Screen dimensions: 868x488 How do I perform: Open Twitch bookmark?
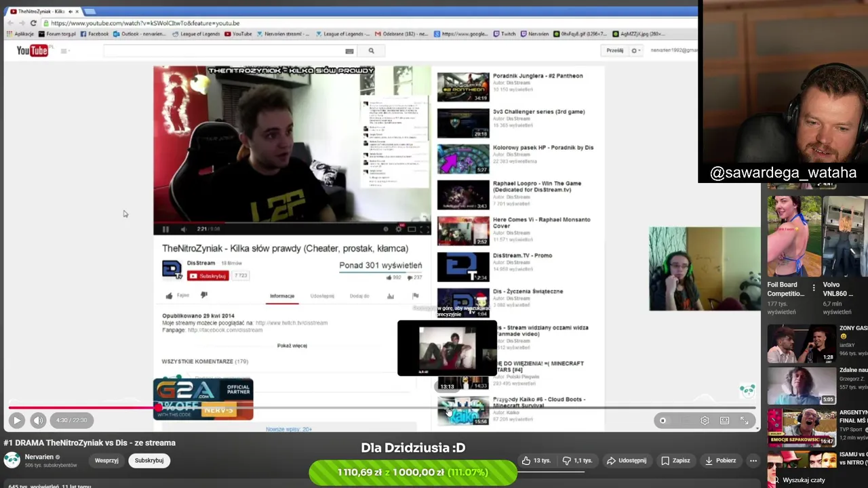click(505, 34)
